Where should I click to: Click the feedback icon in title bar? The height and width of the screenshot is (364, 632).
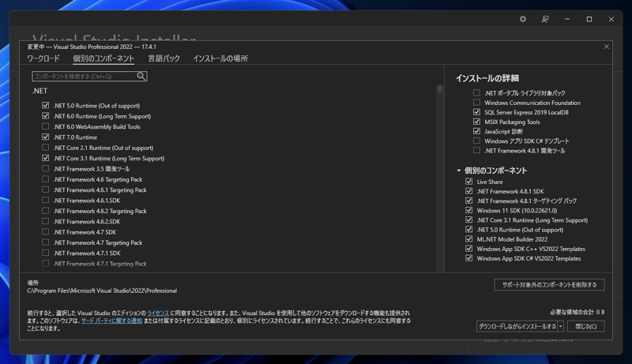pyautogui.click(x=545, y=19)
